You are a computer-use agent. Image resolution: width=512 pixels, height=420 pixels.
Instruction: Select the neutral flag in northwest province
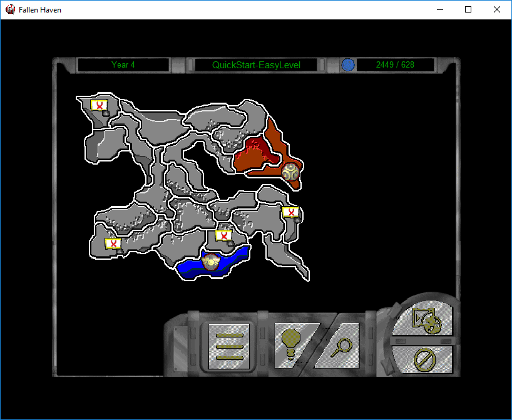point(100,107)
